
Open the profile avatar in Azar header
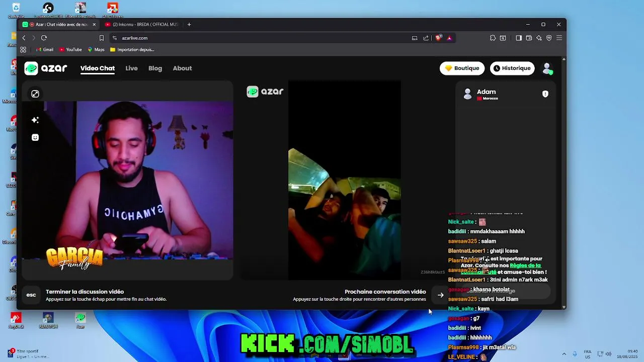(547, 68)
